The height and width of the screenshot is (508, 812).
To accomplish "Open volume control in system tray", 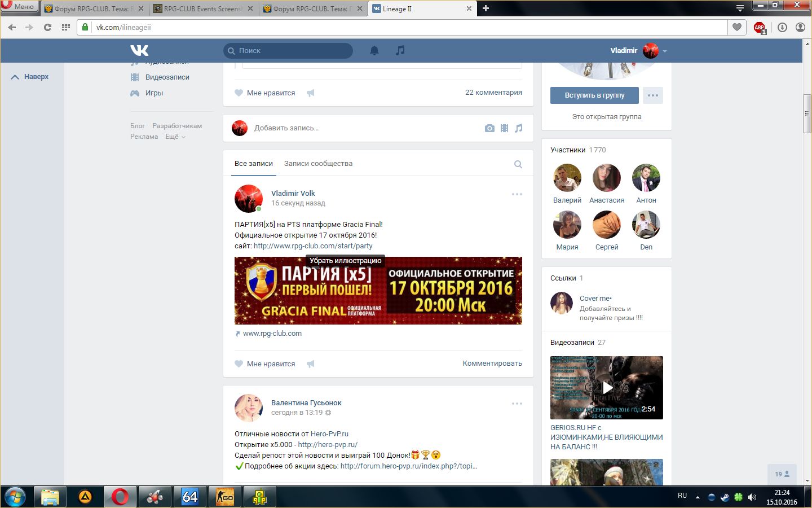I will click(752, 497).
